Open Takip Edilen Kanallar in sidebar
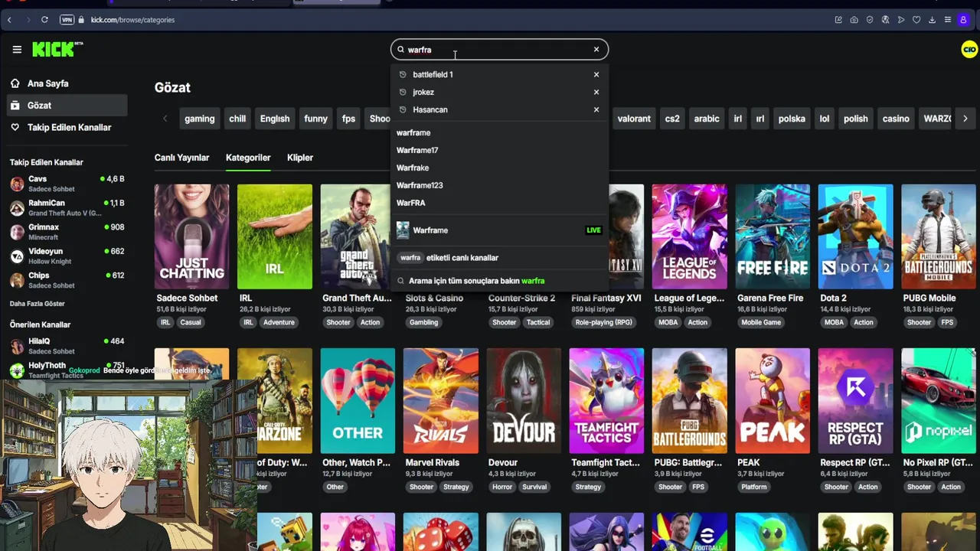This screenshot has width=980, height=551. 67,128
